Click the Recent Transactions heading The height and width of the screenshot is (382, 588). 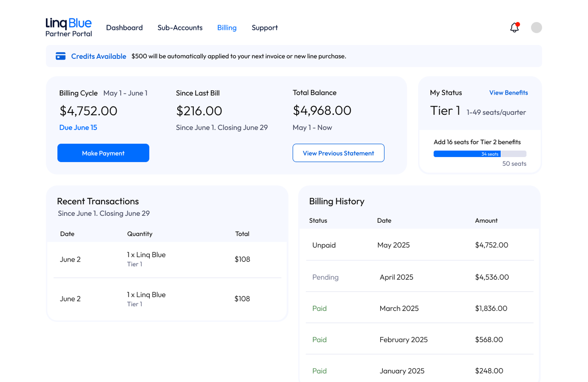click(98, 201)
